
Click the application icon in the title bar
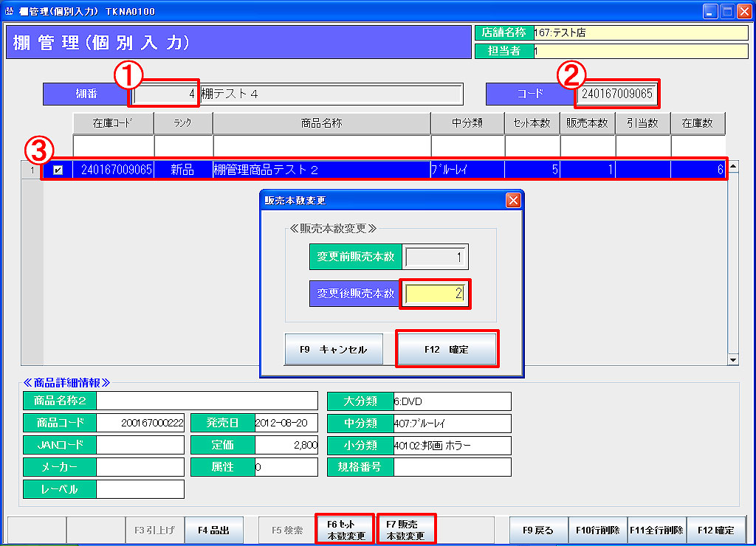tap(9, 12)
